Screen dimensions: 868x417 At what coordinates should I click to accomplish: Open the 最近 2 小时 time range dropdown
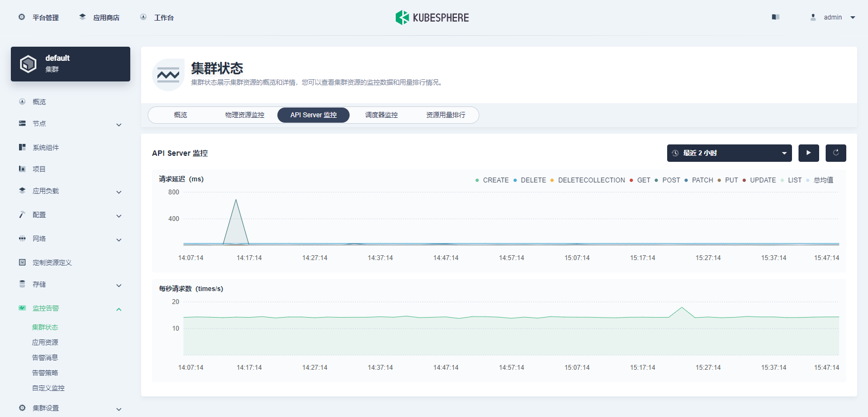pyautogui.click(x=729, y=153)
